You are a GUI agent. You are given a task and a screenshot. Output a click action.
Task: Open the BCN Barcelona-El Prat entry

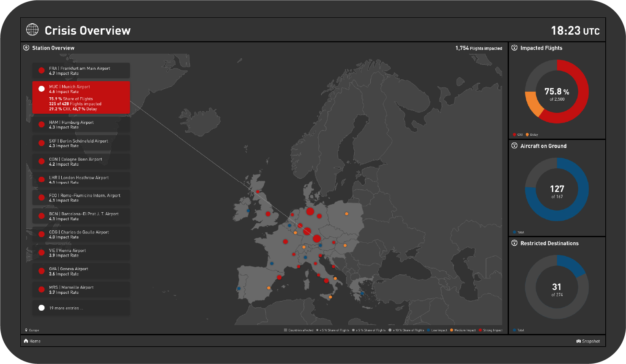click(81, 216)
